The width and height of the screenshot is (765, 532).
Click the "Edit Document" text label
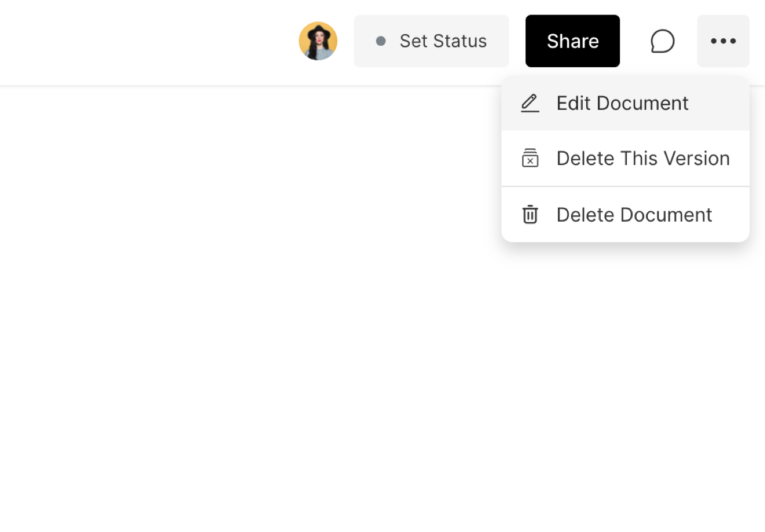coord(622,103)
